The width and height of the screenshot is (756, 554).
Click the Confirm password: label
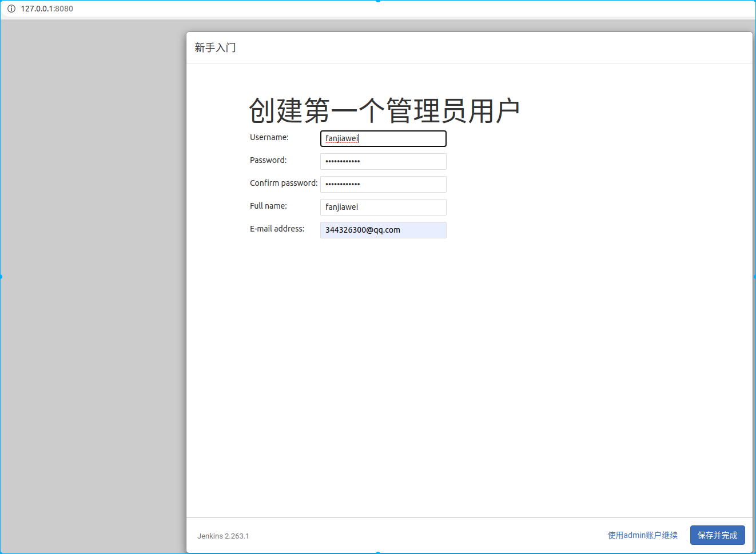tap(284, 183)
